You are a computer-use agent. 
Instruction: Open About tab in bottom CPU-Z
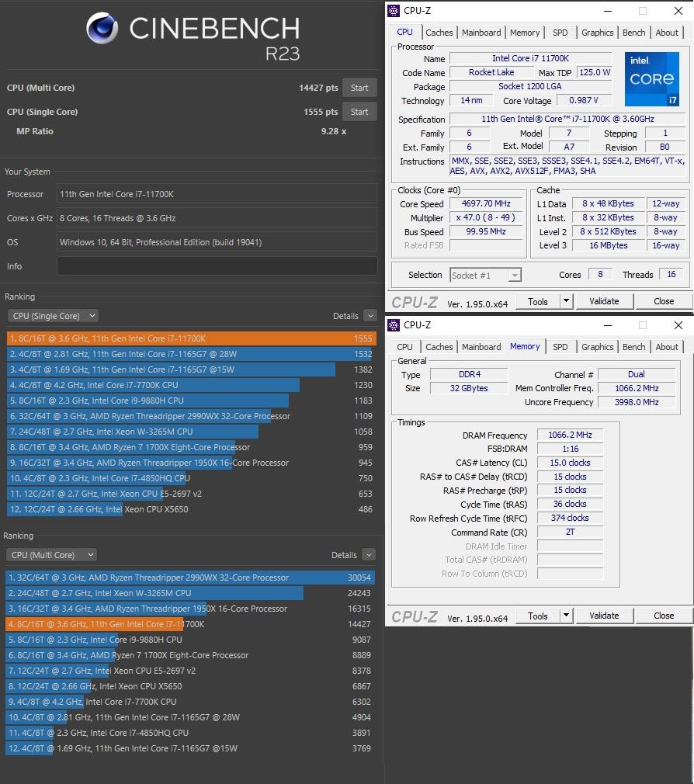(x=667, y=347)
